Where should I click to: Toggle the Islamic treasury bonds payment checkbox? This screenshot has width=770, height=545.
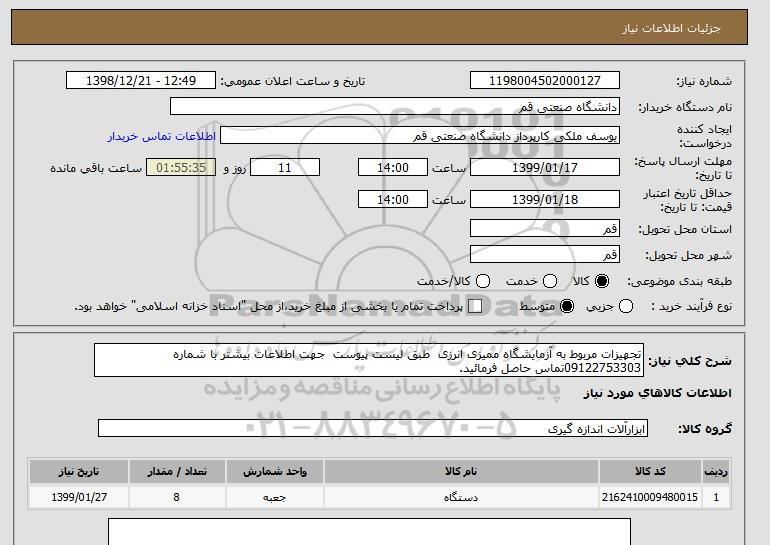click(475, 306)
